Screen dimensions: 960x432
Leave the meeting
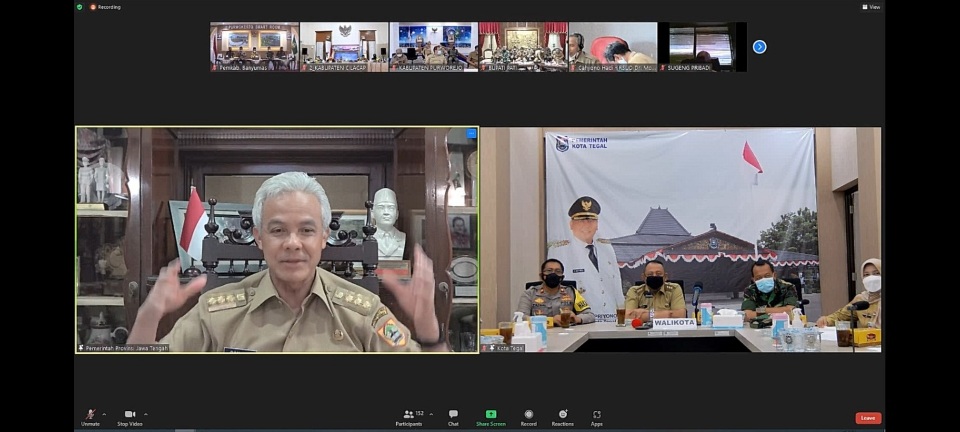pos(868,418)
